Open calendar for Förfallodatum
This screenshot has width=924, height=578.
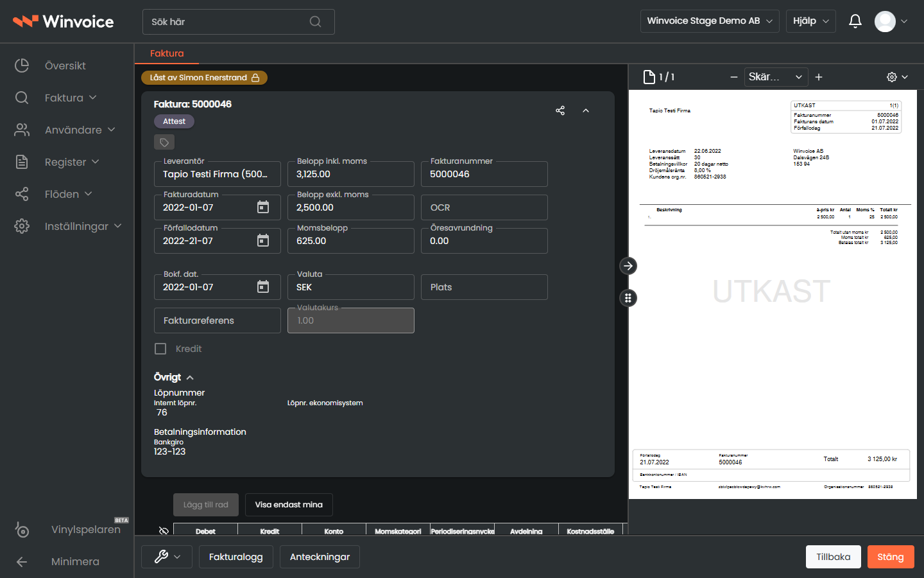coord(263,240)
